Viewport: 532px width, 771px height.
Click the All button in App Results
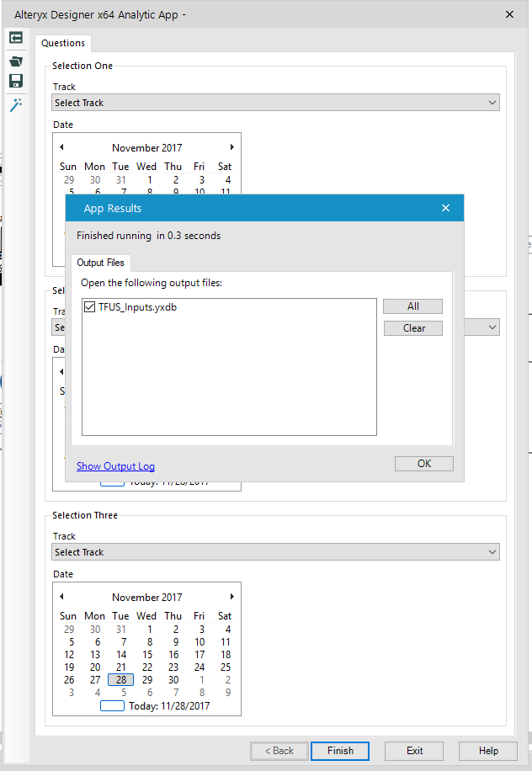click(x=413, y=306)
